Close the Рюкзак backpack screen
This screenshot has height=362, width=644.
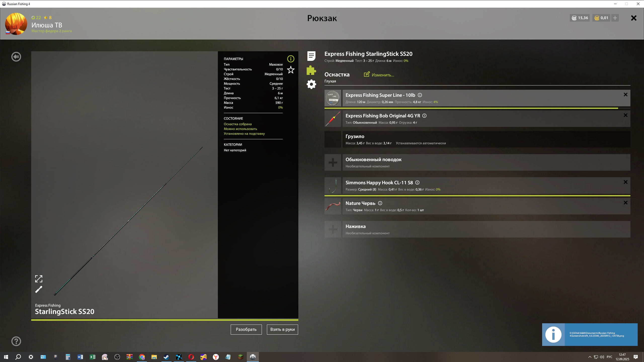[634, 18]
